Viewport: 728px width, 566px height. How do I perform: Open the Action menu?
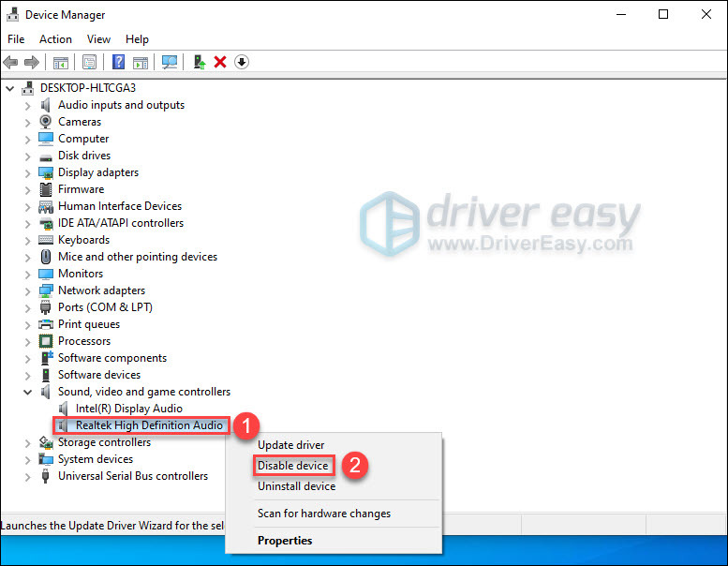[55, 39]
